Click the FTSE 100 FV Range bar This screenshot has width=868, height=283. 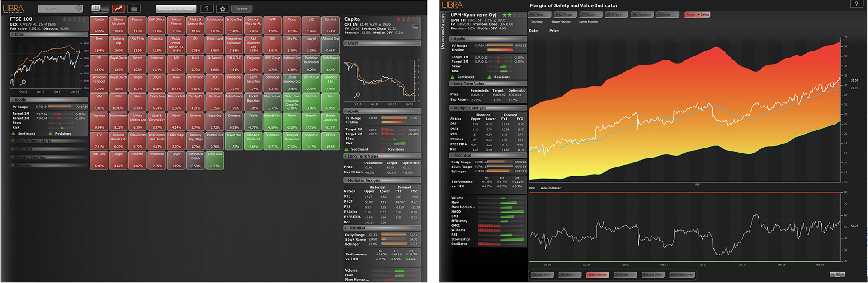coord(60,107)
